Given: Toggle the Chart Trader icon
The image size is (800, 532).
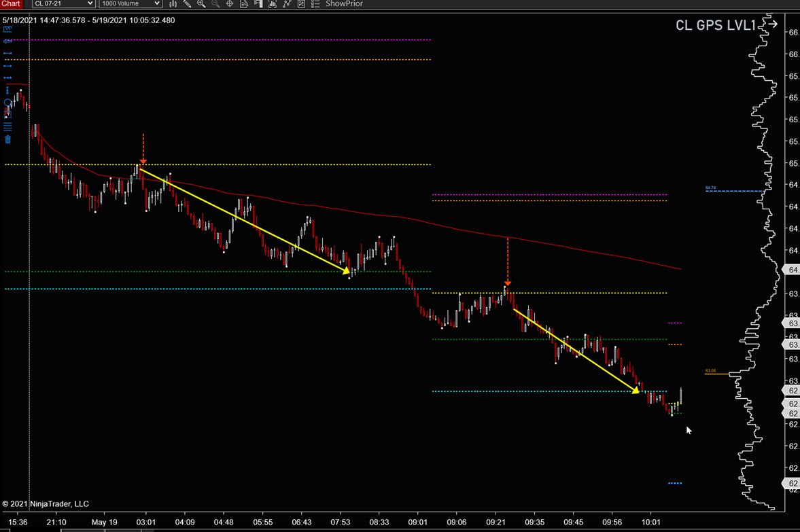Looking at the screenshot, I should [x=258, y=3].
